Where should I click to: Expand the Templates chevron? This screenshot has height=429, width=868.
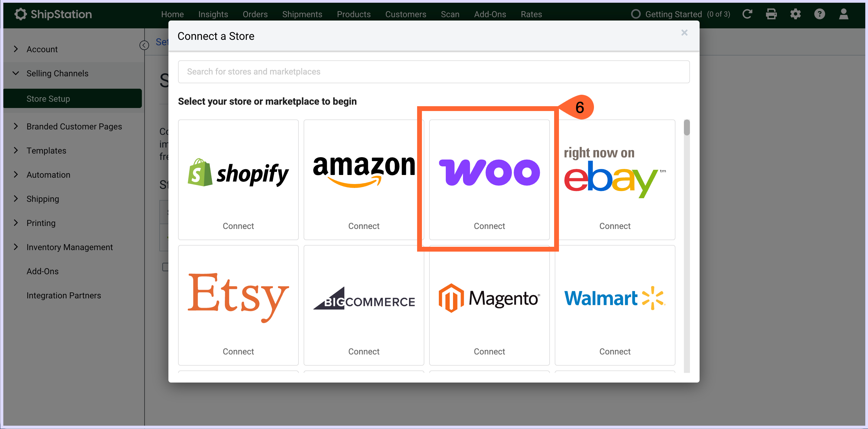pos(16,151)
